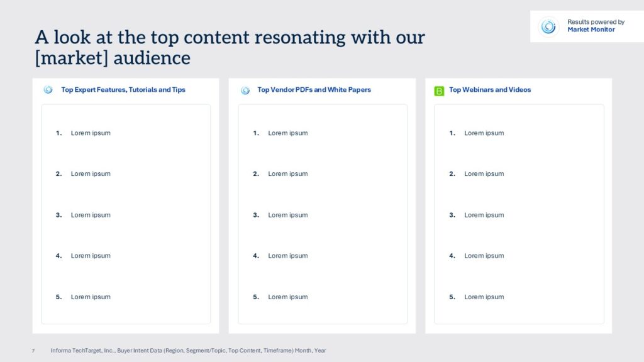The width and height of the screenshot is (644, 362).
Task: Click the "Top Expert Features, Tutorials and Tips" heading
Action: point(123,90)
